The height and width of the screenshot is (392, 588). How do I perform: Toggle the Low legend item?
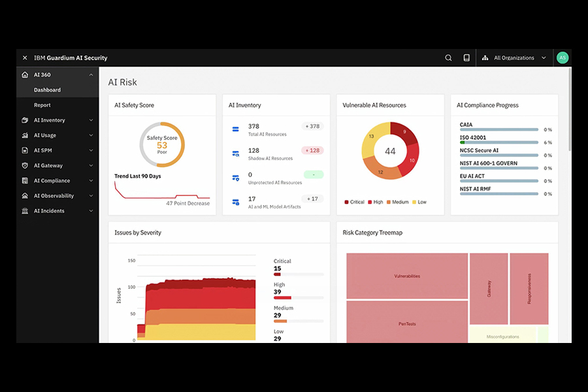pyautogui.click(x=418, y=203)
